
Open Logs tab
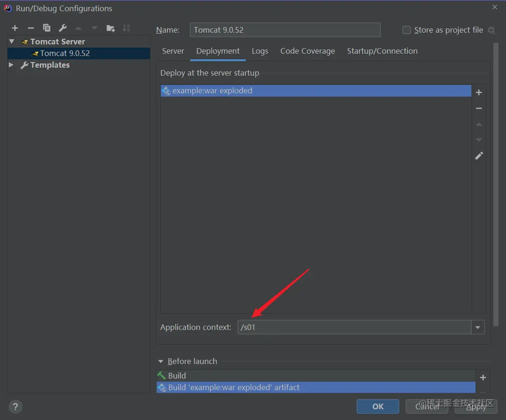[x=260, y=51]
